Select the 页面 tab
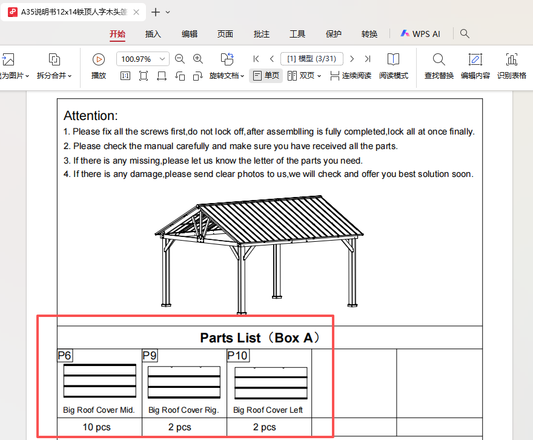The width and height of the screenshot is (533, 440). coord(225,34)
